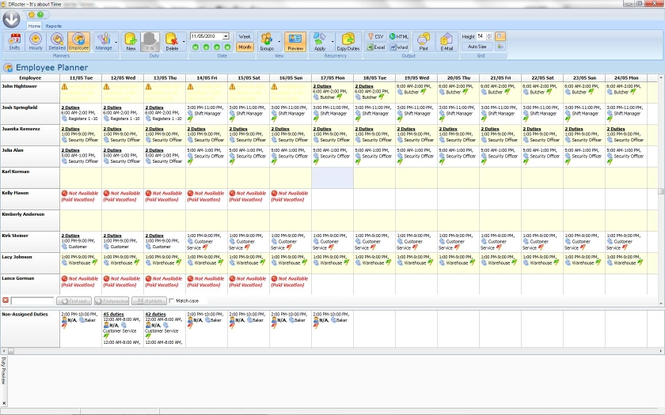This screenshot has height=415, width=665.
Task: Switch to Week view
Action: coord(245,37)
